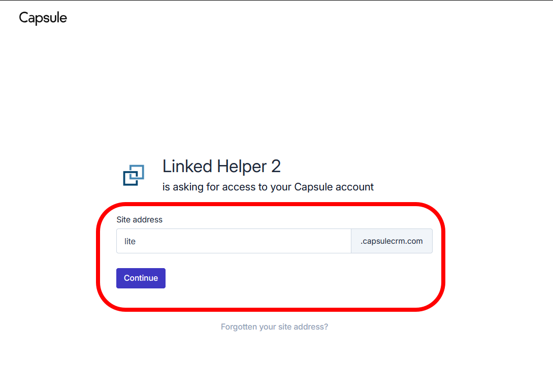Click the Linked Helper 2 overlapping-squares icon
Viewport: 553px width, 392px height.
point(134,175)
